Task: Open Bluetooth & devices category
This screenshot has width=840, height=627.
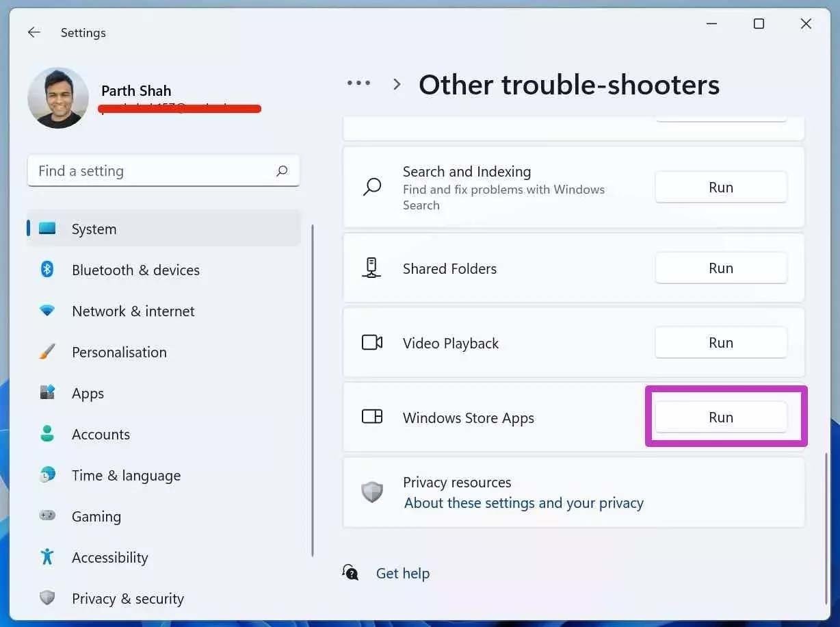Action: 164,270
